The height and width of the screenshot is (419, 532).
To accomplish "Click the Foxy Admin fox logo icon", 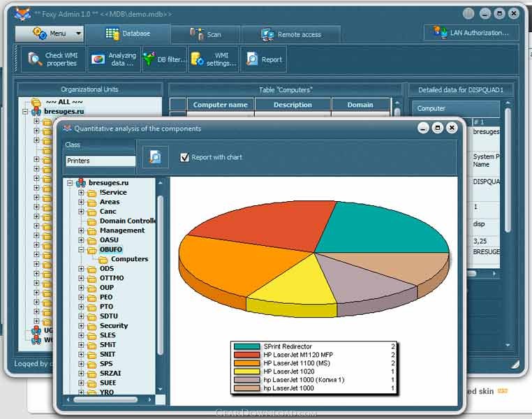I will pos(23,14).
